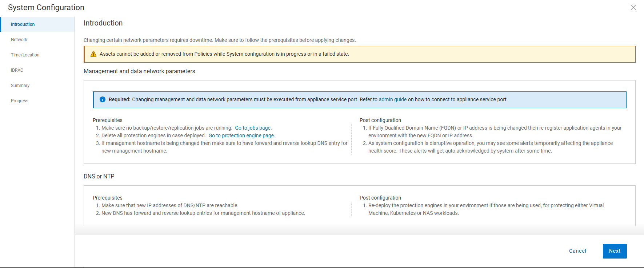Open the Time/Location step
The image size is (644, 268).
pos(25,55)
